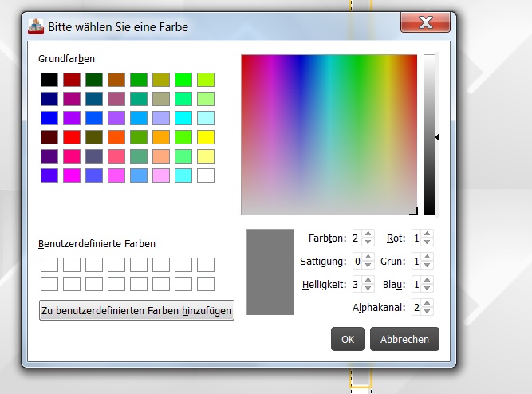Decrease the Grün value with down arrow
The height and width of the screenshot is (394, 532).
tap(428, 265)
